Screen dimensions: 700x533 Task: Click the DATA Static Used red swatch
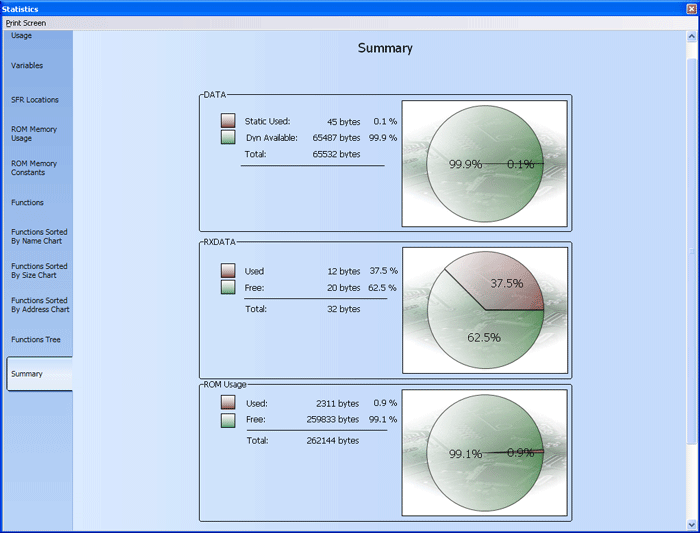[228, 121]
